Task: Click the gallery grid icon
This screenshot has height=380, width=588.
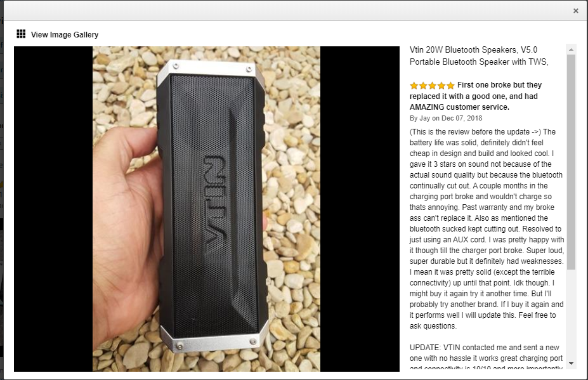Action: 21,34
